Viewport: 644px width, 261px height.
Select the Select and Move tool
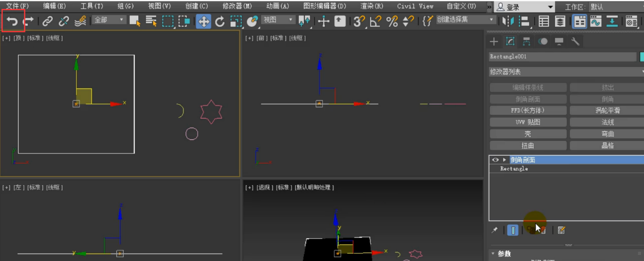click(x=203, y=21)
